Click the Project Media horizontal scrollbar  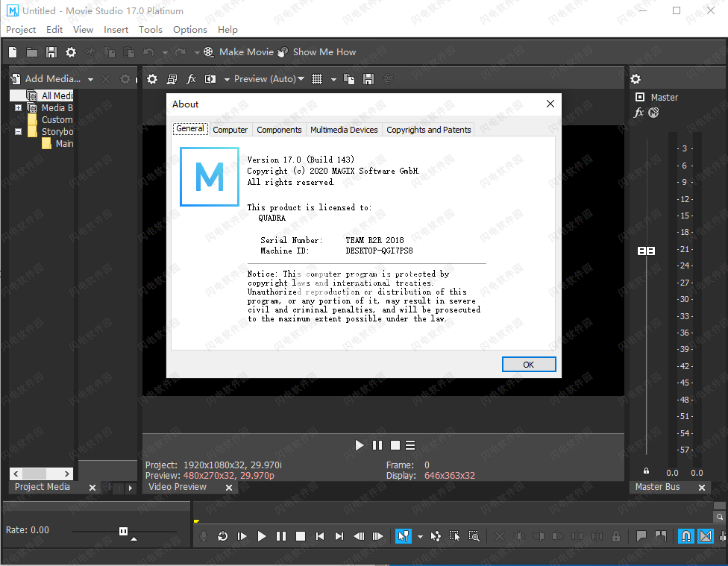[41, 474]
